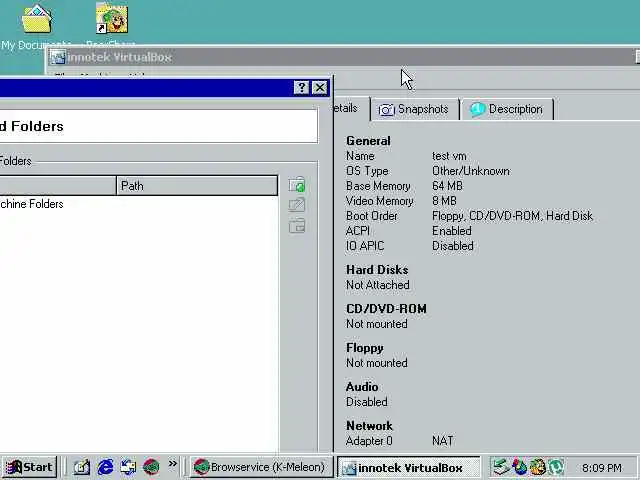Click the safely remove hardware tray icon

500,467
